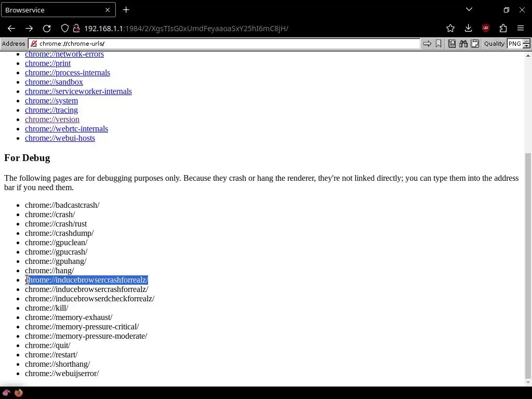Open the chrome://sandbox link
532x399 pixels.
[x=54, y=82]
